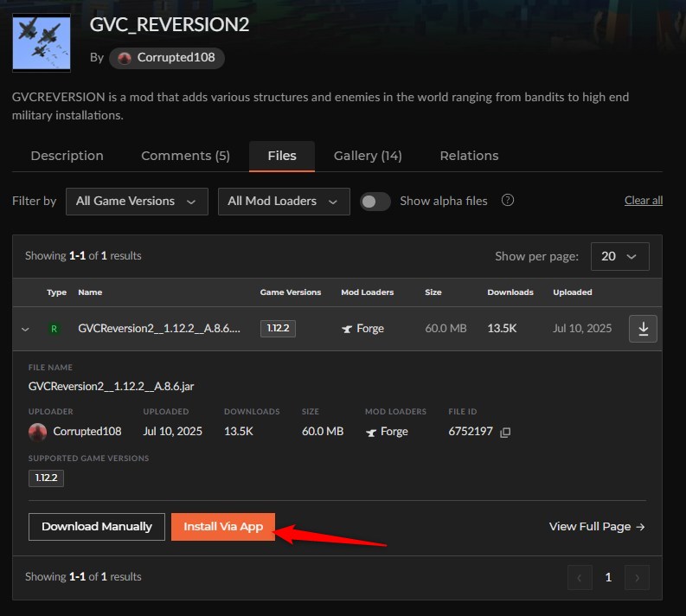Click the next page arrow in pagination
The height and width of the screenshot is (616, 686).
[x=637, y=578]
